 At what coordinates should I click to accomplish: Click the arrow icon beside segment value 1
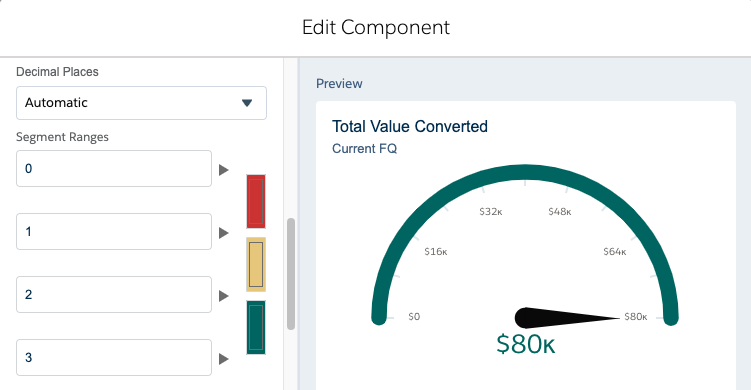coord(224,233)
